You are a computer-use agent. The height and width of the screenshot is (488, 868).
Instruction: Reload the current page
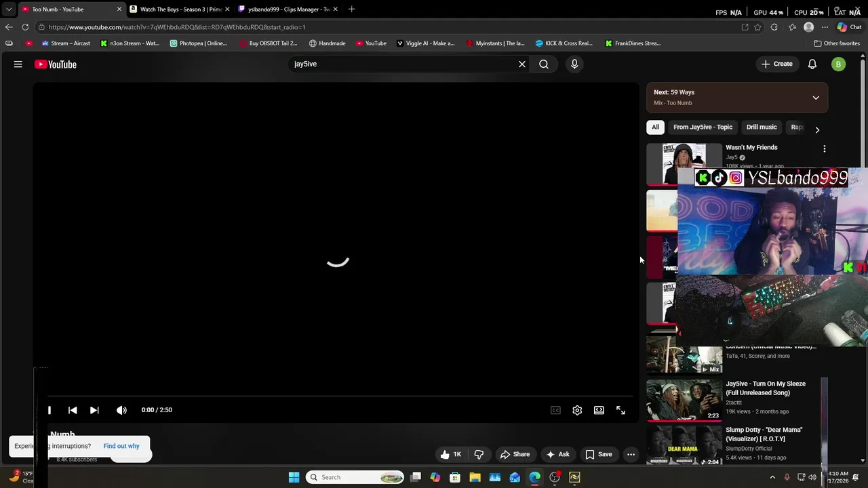pyautogui.click(x=25, y=27)
